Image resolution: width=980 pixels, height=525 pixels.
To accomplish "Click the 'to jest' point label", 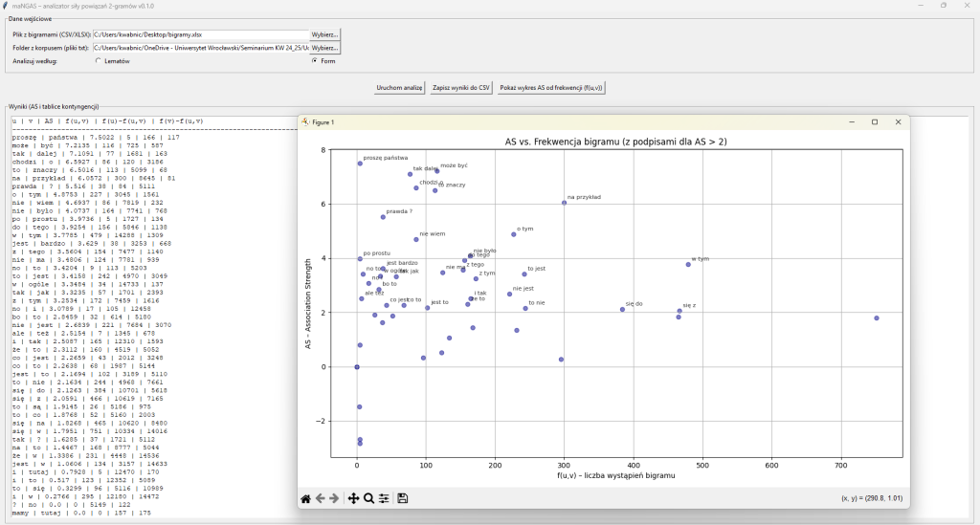I will coord(536,269).
